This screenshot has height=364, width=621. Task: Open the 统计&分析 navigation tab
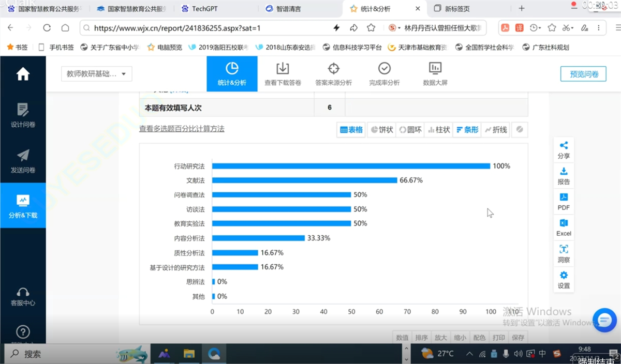(x=232, y=74)
